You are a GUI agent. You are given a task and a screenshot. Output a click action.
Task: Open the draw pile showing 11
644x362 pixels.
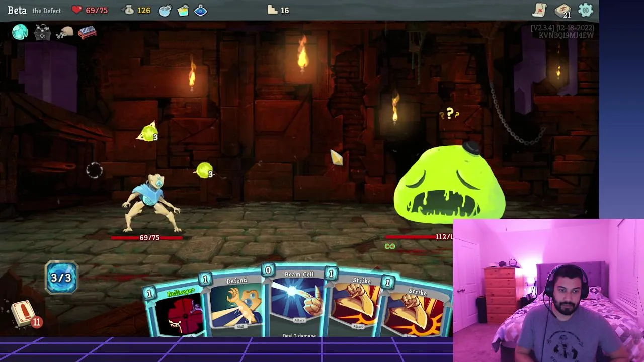point(24,314)
